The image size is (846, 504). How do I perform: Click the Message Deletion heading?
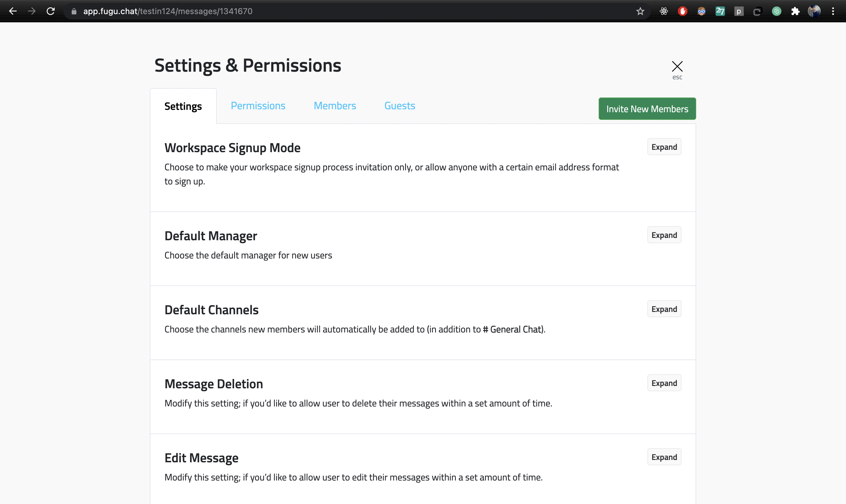click(x=214, y=384)
